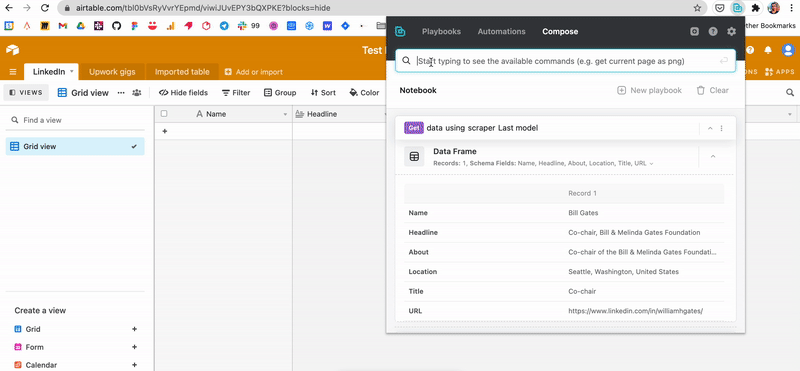Click the Airtable home logo

click(12, 50)
